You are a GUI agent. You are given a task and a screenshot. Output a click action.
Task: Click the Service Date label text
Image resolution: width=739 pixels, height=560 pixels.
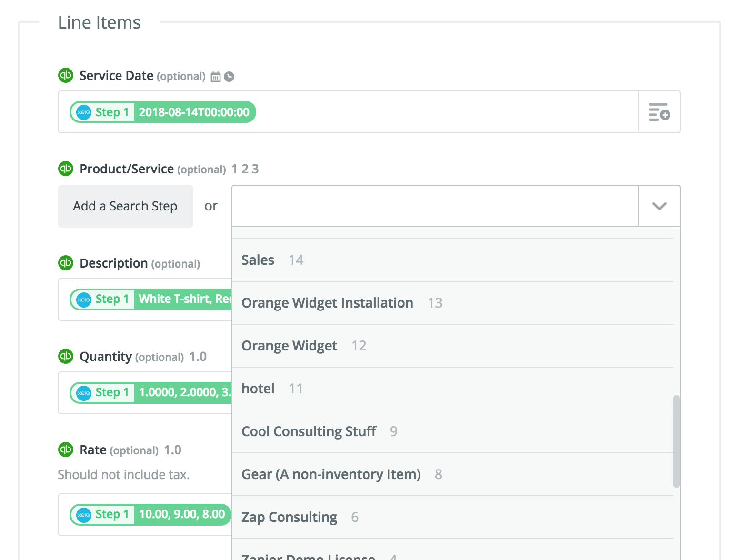tap(116, 76)
